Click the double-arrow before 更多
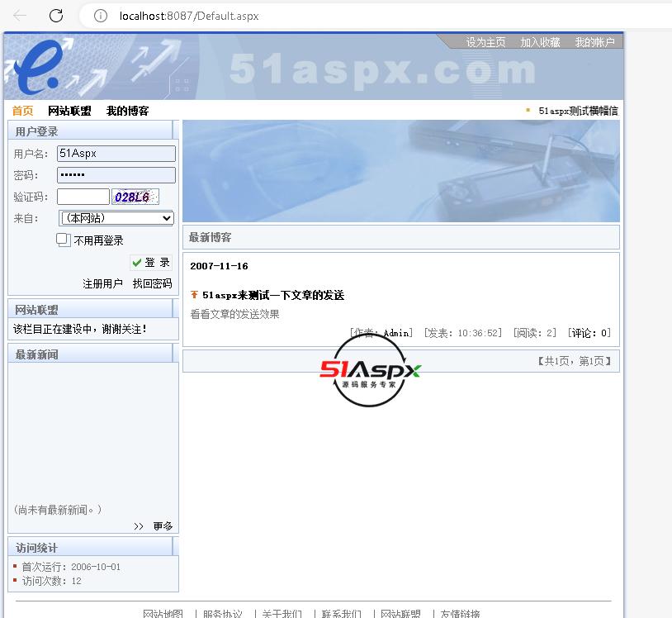This screenshot has height=618, width=672. pyautogui.click(x=139, y=526)
